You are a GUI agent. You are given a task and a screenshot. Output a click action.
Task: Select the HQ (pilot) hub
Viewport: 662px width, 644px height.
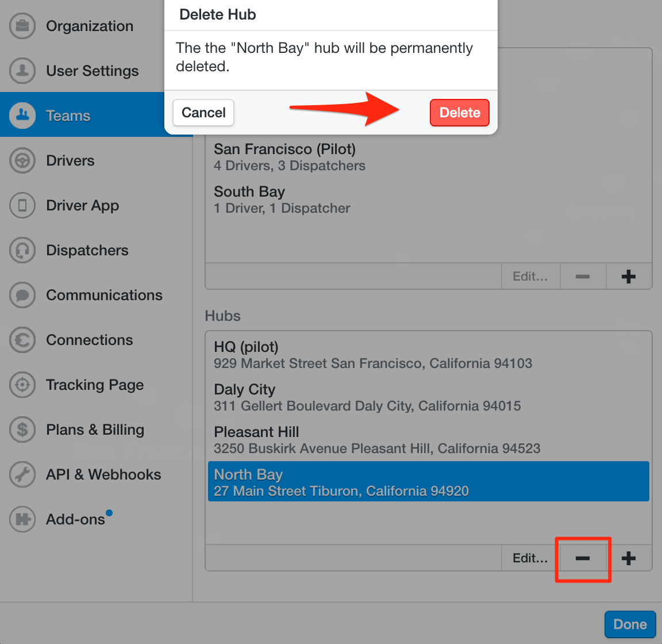tap(429, 355)
